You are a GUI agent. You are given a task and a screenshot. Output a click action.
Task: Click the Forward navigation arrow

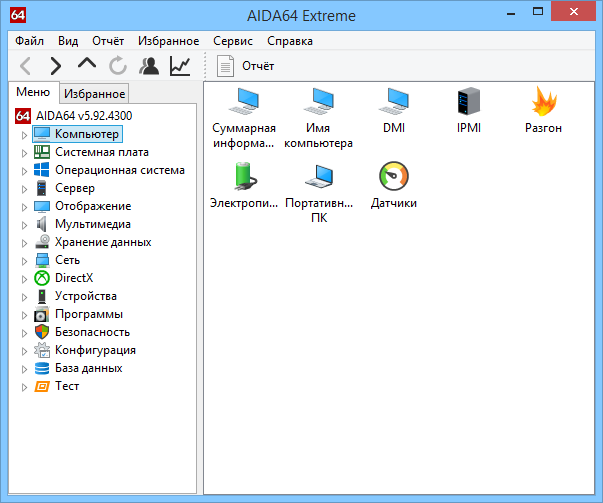[x=56, y=66]
